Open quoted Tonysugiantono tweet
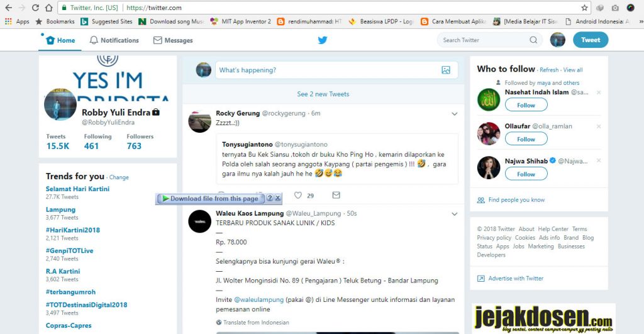Screen dimensions: 644x334 click(337, 159)
